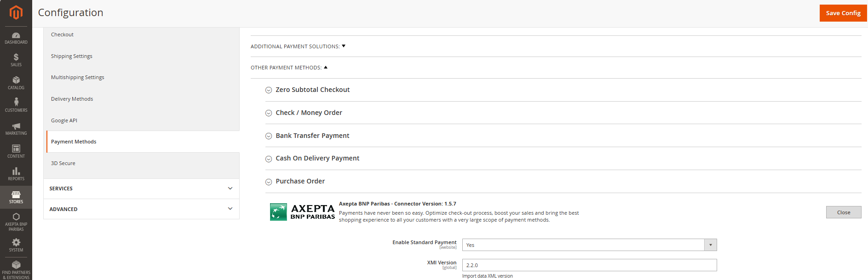Open the Enable Standard Payment dropdown
The height and width of the screenshot is (280, 868).
(x=589, y=245)
